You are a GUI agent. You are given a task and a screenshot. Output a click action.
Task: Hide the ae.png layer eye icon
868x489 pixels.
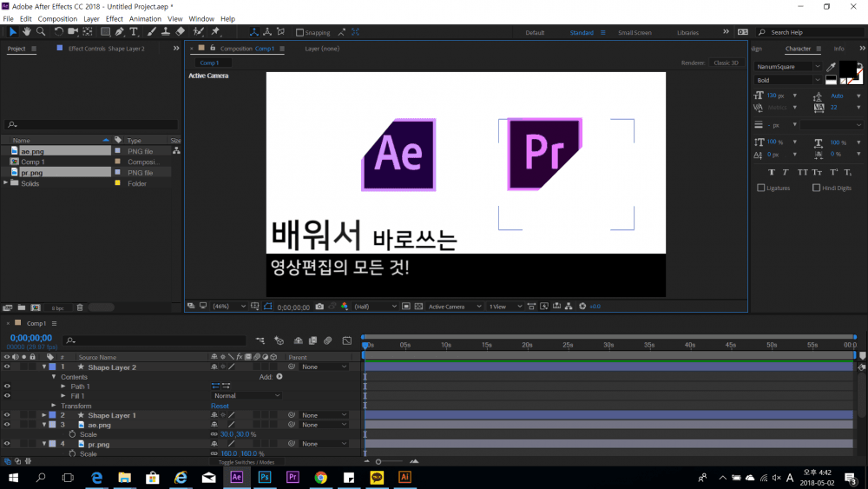[7, 425]
